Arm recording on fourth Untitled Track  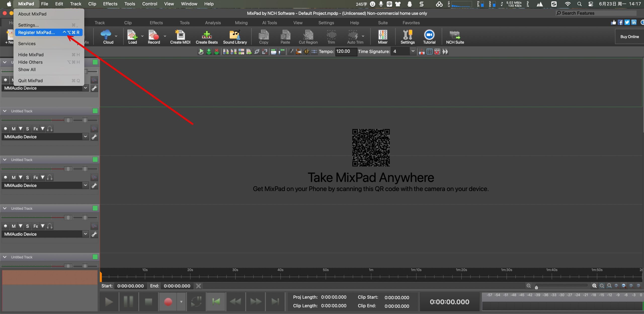coord(6,226)
